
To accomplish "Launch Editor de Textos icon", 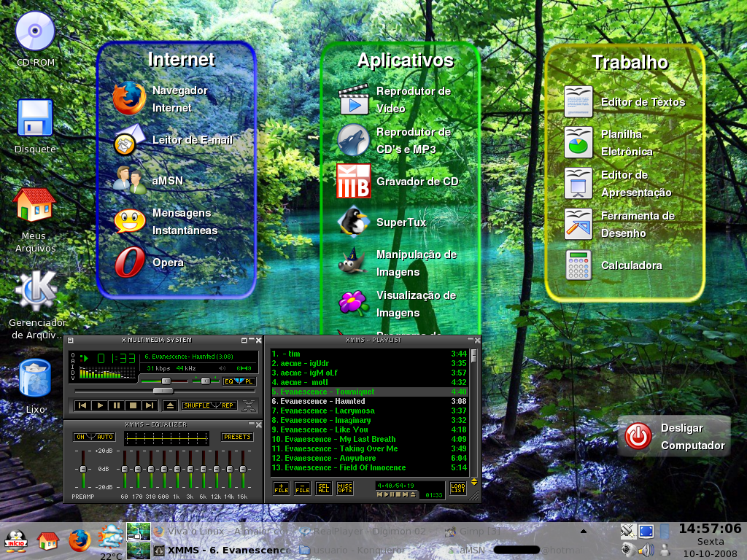I will pos(578,101).
